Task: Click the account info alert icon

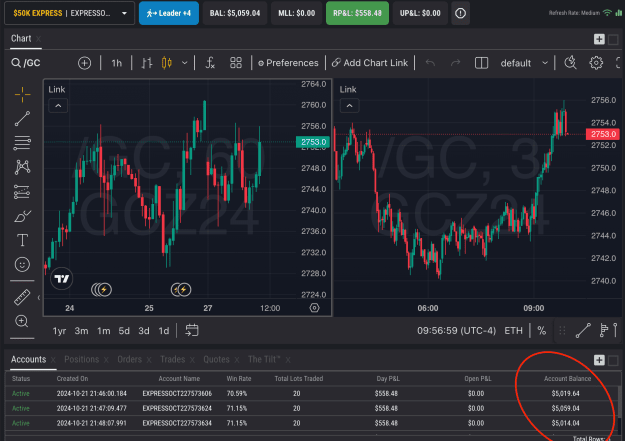Action: [460, 13]
